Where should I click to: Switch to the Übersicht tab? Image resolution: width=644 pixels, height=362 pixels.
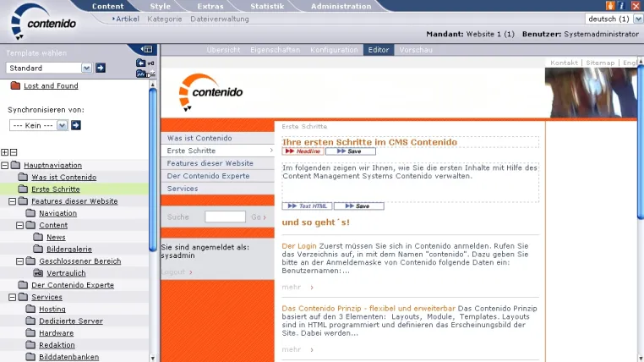point(223,50)
